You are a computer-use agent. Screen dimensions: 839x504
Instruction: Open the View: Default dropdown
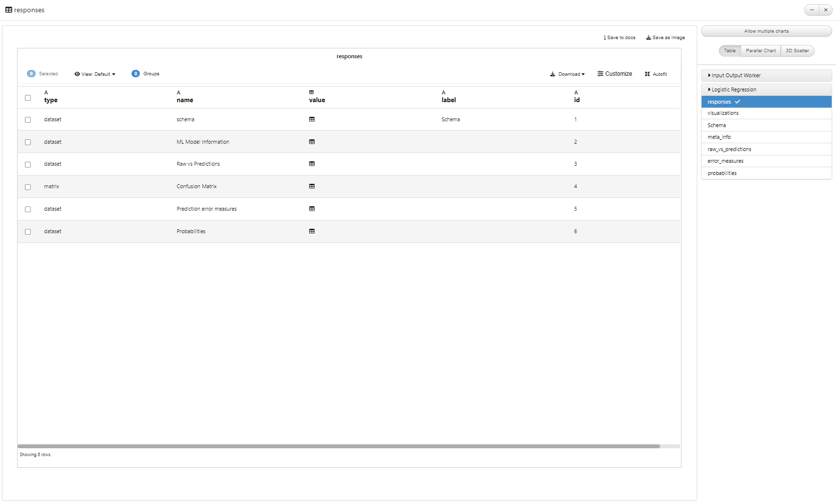(95, 74)
